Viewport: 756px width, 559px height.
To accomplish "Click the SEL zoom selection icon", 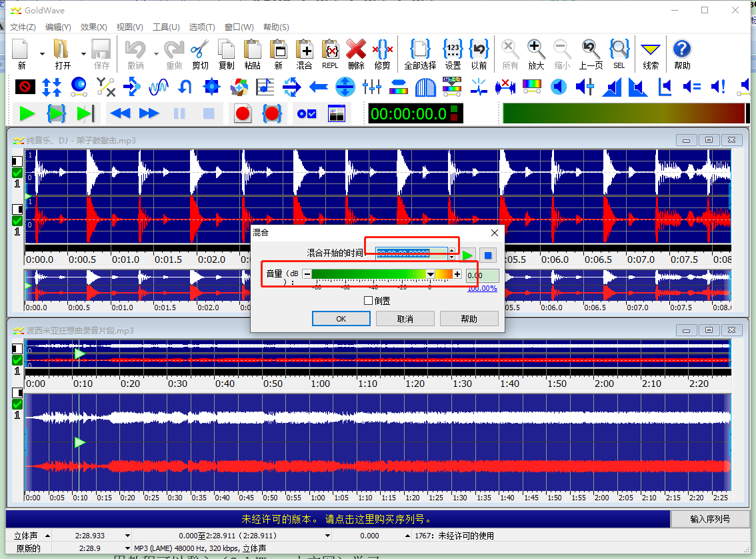I will point(619,49).
